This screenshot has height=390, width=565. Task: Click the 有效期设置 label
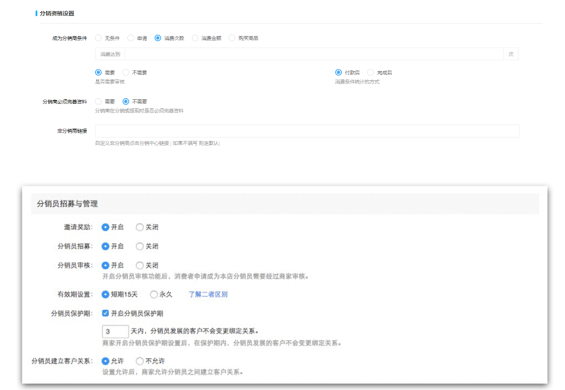point(75,294)
